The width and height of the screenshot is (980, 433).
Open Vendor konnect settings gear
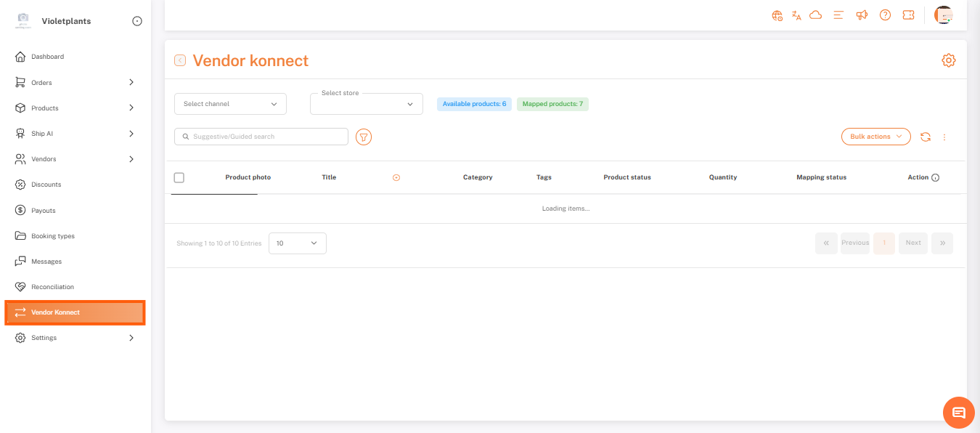tap(948, 60)
